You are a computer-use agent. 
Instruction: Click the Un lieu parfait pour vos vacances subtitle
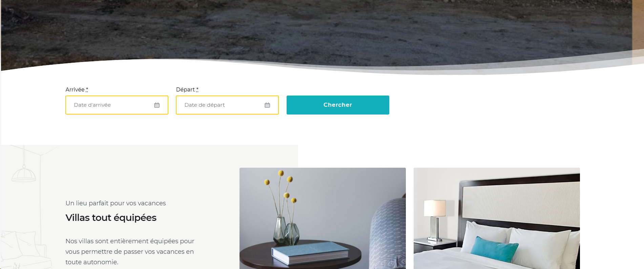pos(116,203)
